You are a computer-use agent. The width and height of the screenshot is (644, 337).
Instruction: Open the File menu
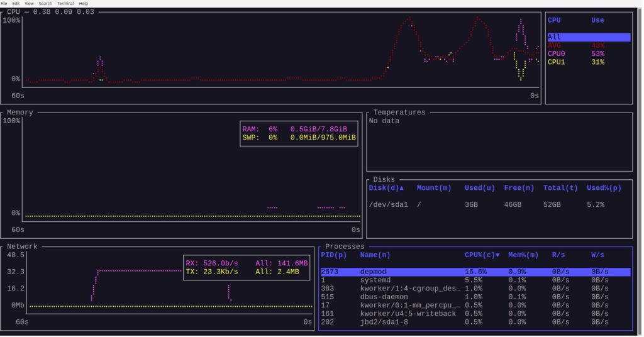[4, 3]
